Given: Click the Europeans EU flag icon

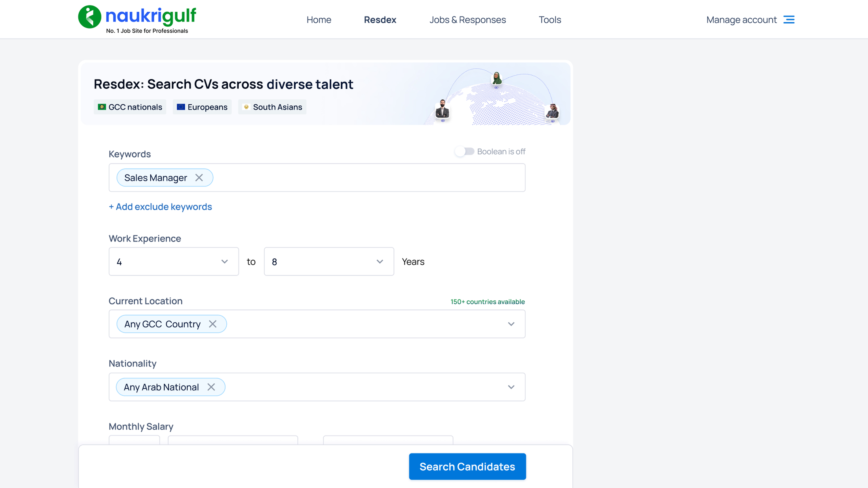Looking at the screenshot, I should [x=181, y=107].
